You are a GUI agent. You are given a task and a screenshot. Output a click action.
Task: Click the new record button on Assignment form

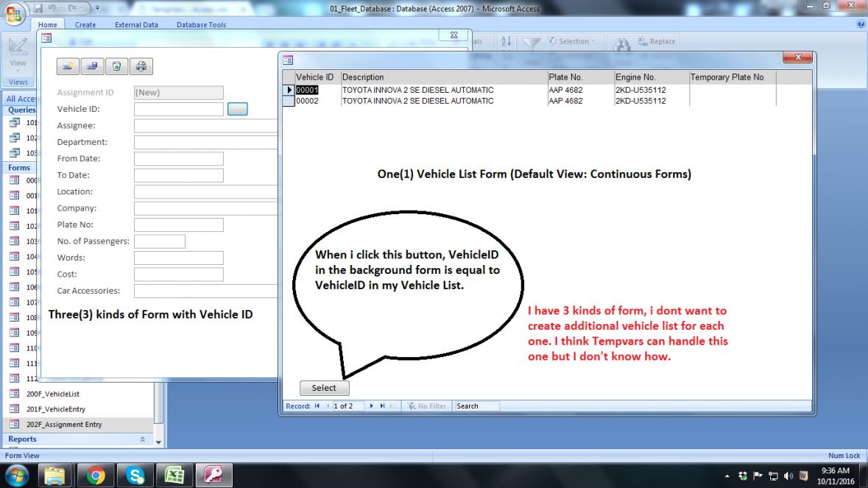[68, 66]
